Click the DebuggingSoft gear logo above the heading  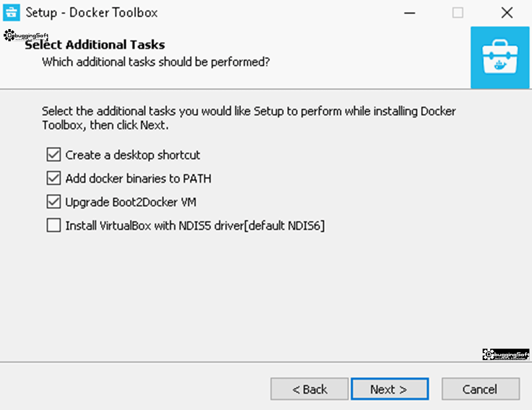26,35
